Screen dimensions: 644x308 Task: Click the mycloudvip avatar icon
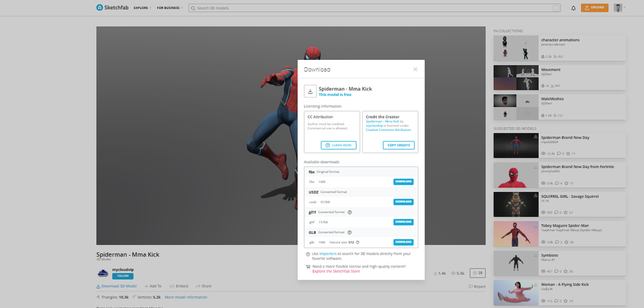coord(103,273)
